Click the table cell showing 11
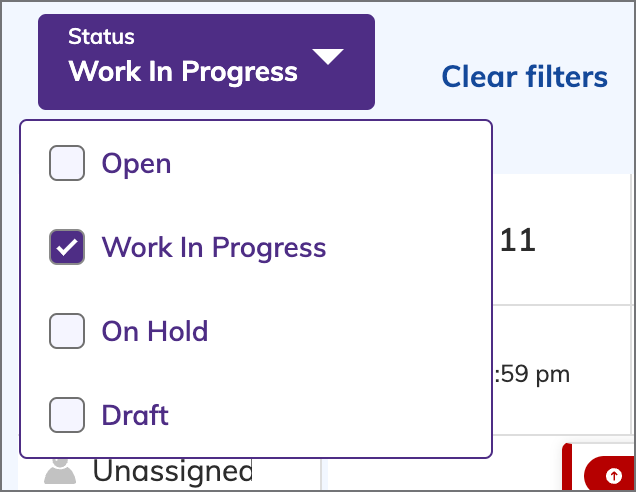Image resolution: width=636 pixels, height=492 pixels. 561,240
